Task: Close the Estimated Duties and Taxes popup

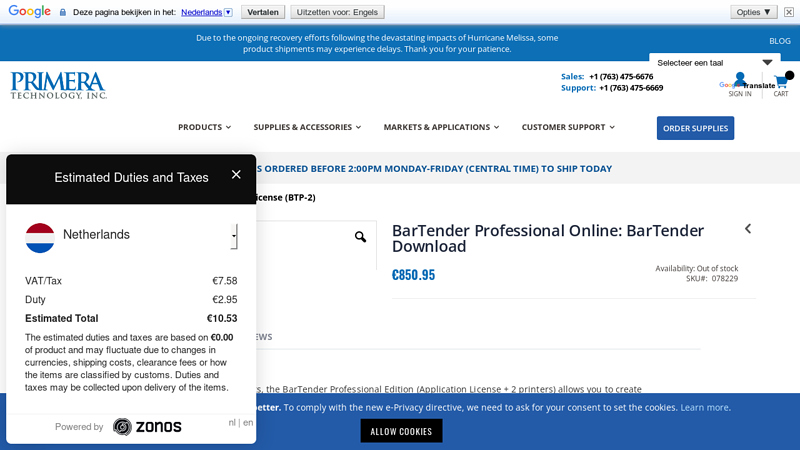Action: point(236,174)
